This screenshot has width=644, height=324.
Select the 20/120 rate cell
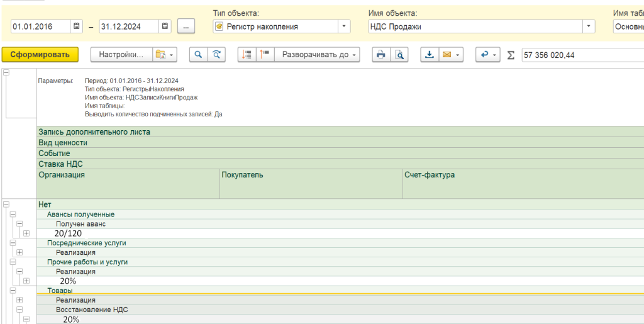(x=68, y=233)
